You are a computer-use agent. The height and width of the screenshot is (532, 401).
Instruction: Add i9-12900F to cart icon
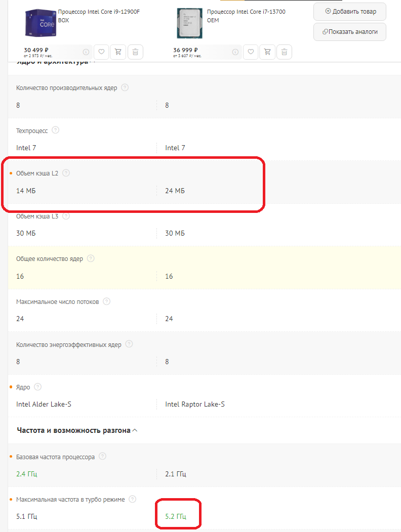[x=118, y=52]
